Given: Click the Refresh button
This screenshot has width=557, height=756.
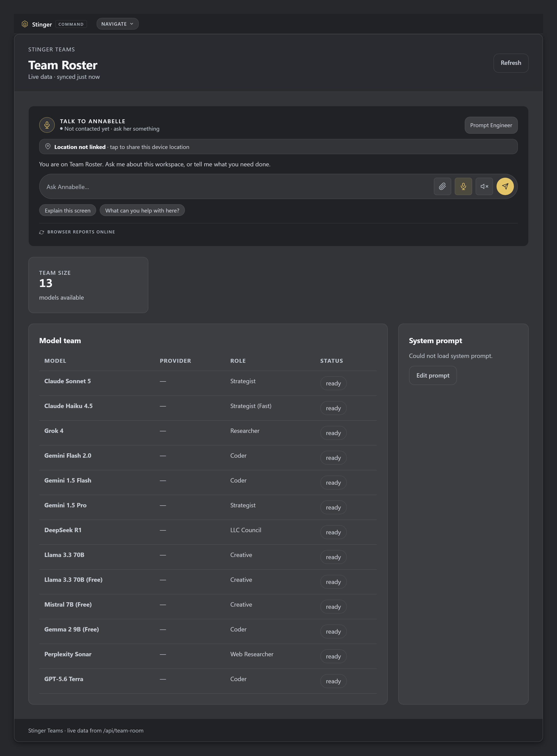Looking at the screenshot, I should [x=510, y=63].
